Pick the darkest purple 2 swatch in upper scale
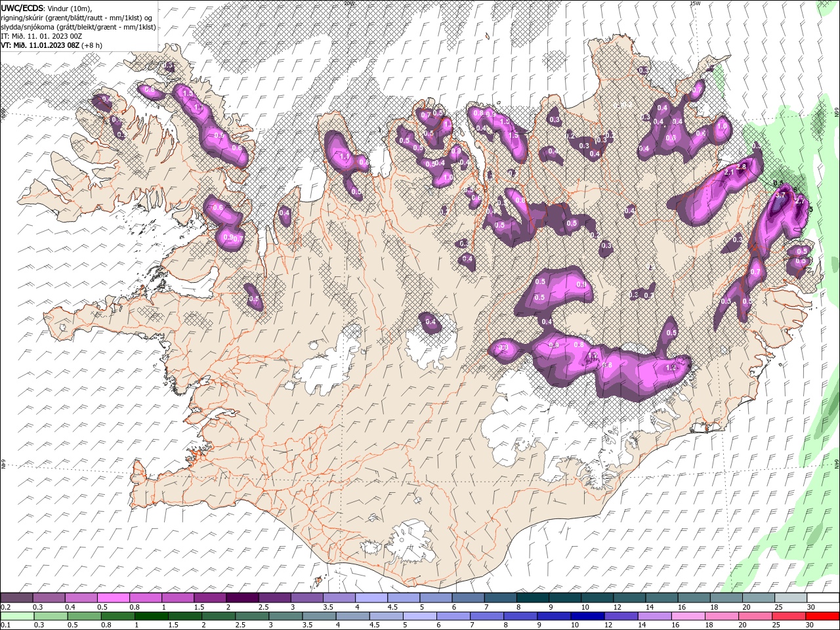Screen dimensions: 840x630 pyautogui.click(x=241, y=597)
